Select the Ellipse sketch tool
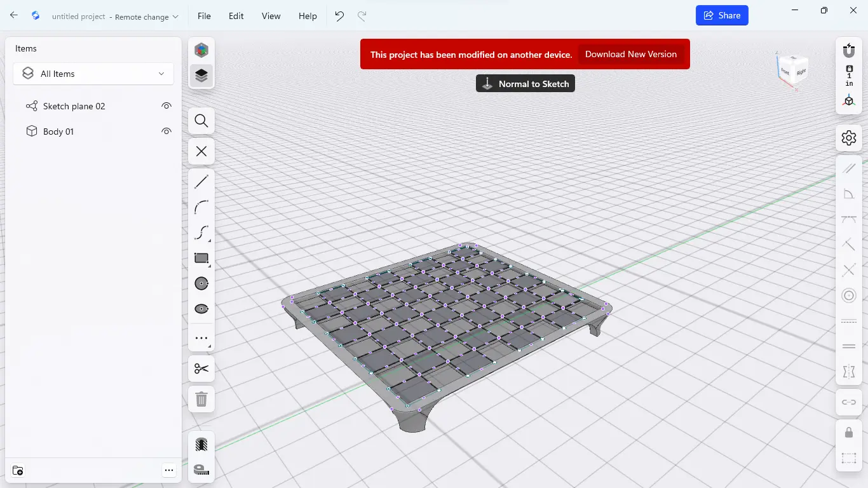The height and width of the screenshot is (488, 868). tap(201, 309)
